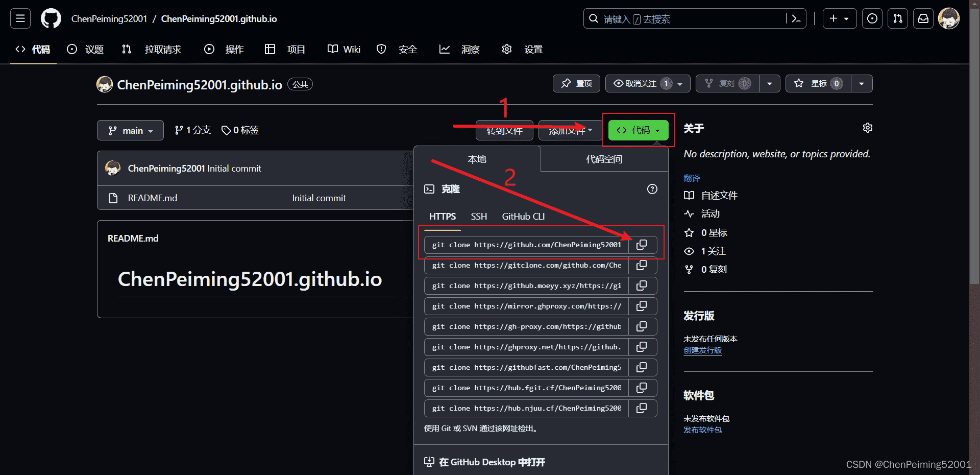Copy the hub.fgit.cf clone URL
This screenshot has width=980, height=475.
[x=642, y=388]
